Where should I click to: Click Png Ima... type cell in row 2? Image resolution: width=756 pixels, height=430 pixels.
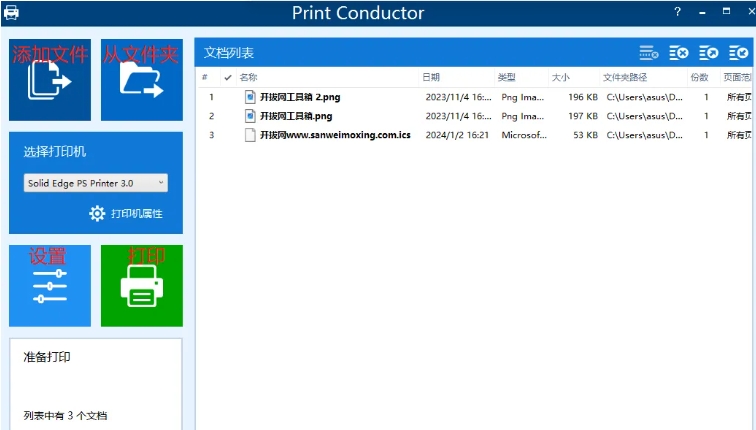(x=522, y=116)
